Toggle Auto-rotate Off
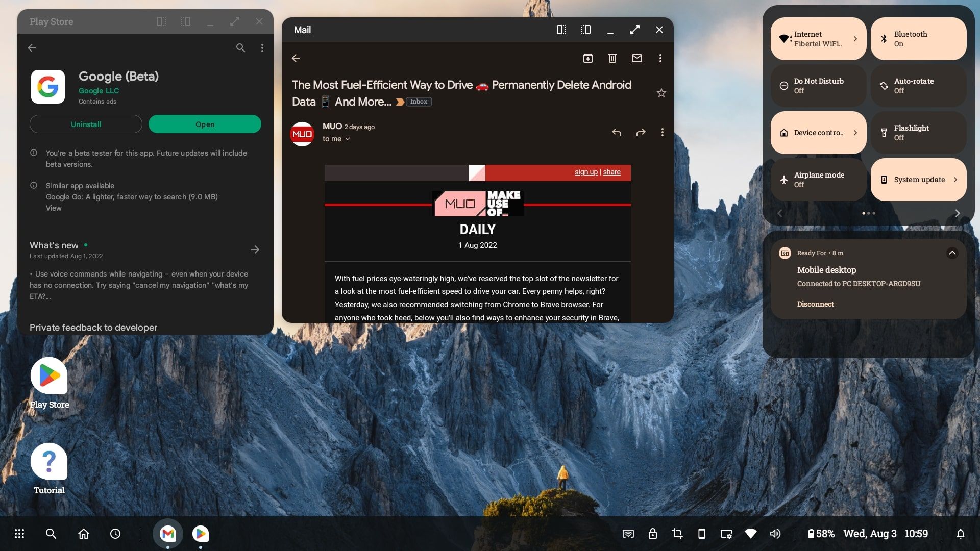This screenshot has width=980, height=551. click(x=918, y=85)
